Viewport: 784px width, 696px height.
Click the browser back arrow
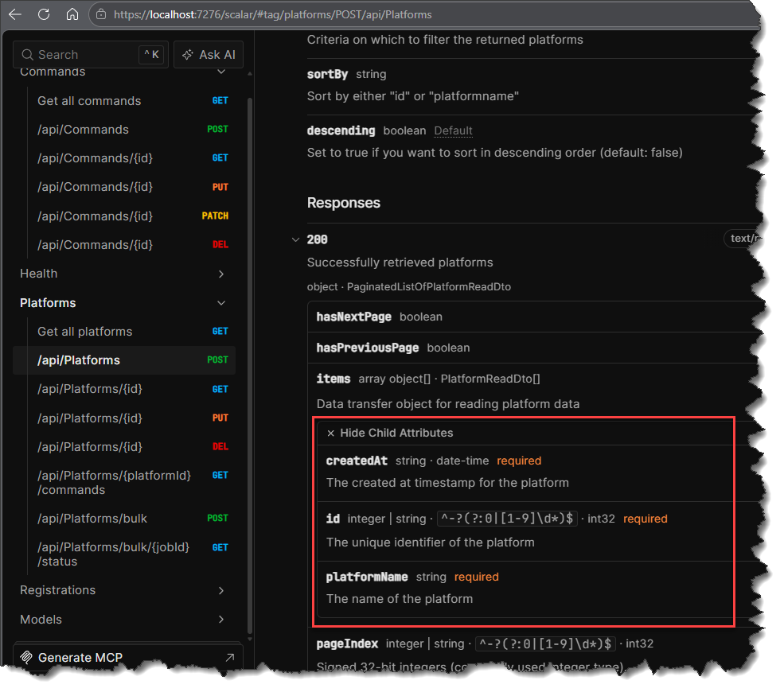coord(15,14)
